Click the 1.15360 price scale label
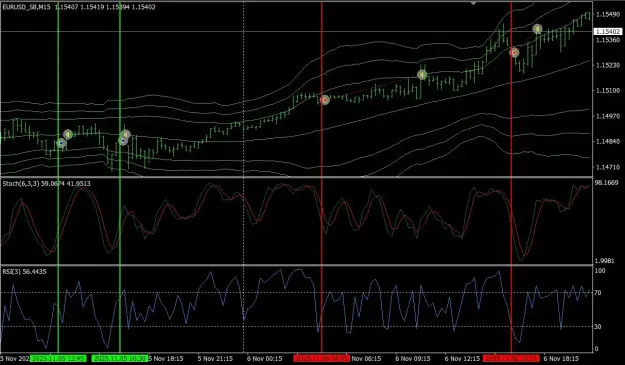 [x=607, y=40]
